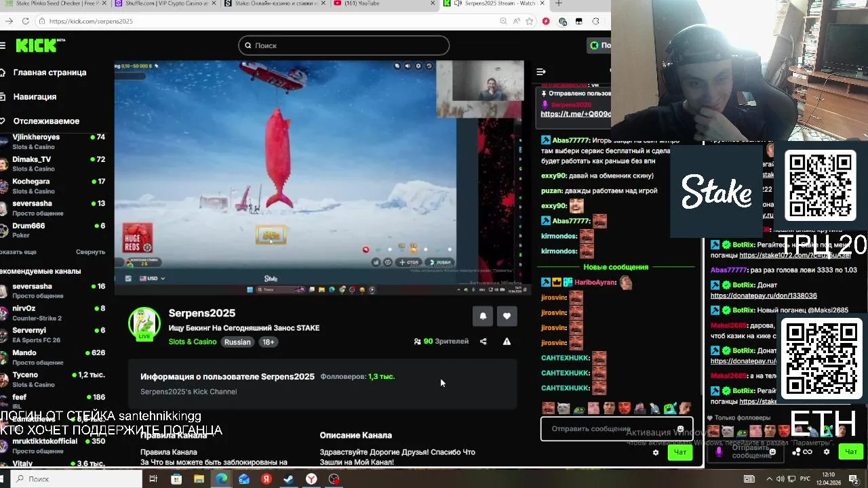The width and height of the screenshot is (868, 488).
Task: Open the emoji picker in the chat input
Action: pos(680,429)
